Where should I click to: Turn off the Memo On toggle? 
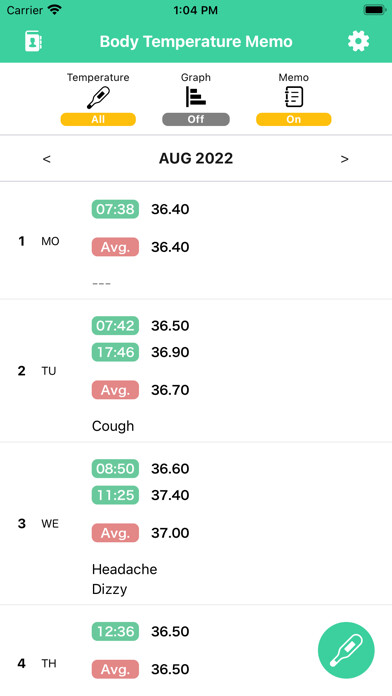click(293, 119)
